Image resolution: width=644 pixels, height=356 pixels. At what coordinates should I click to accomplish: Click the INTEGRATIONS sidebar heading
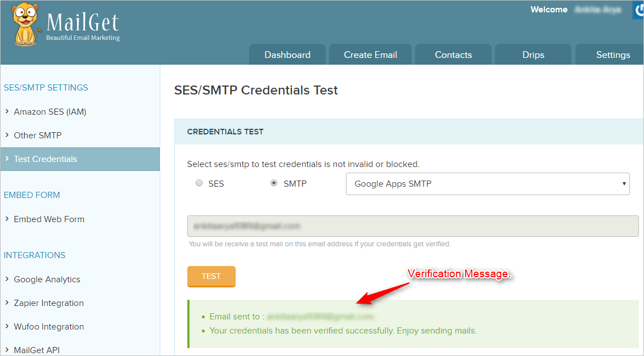pyautogui.click(x=34, y=255)
